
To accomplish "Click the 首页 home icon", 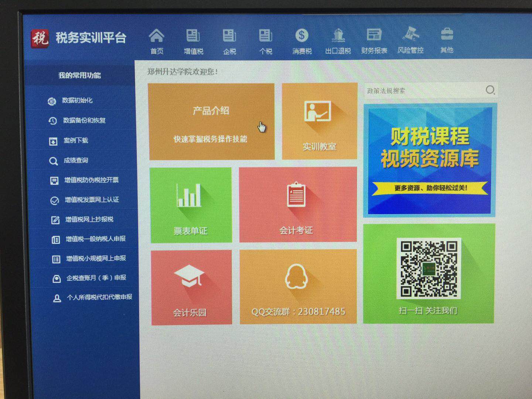I will click(x=157, y=36).
